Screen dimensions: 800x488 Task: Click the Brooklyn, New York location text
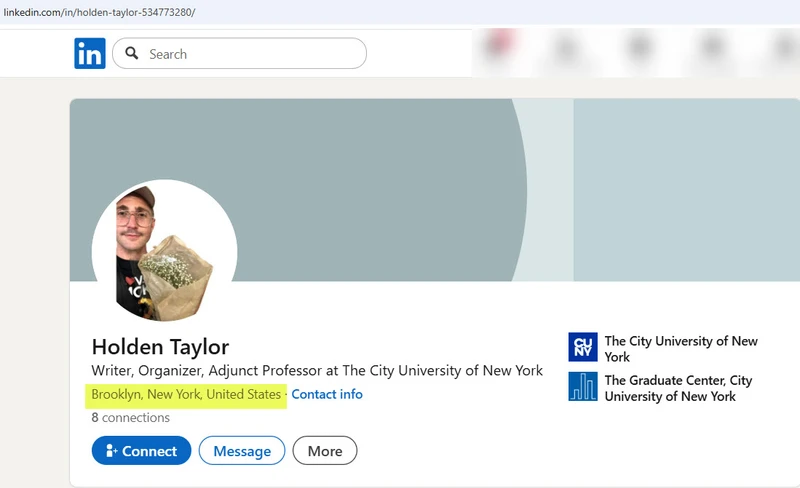coord(186,395)
